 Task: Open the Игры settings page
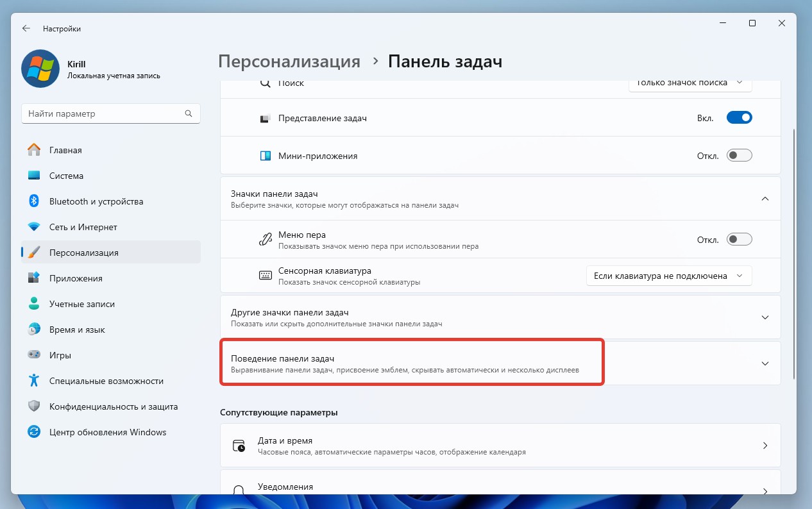click(111, 355)
